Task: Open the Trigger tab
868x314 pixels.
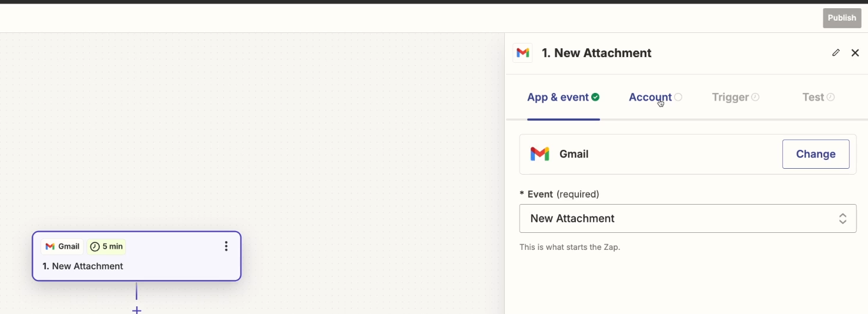Action: pos(735,98)
